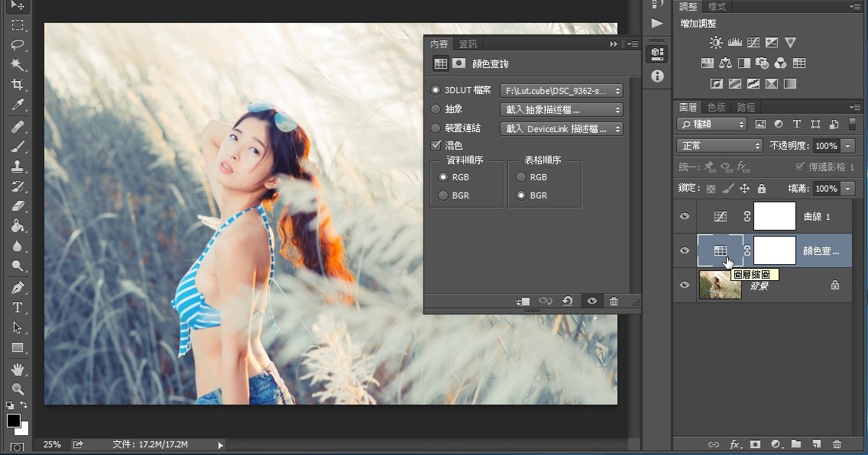The height and width of the screenshot is (455, 868).
Task: Open the 填滿 slider arrow
Action: pos(847,189)
